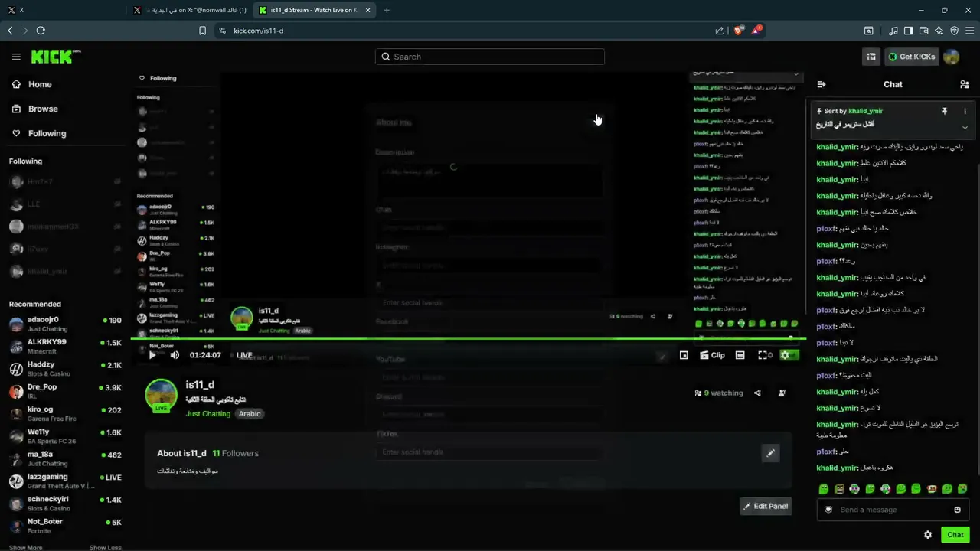Click the Get KICKs button
The height and width of the screenshot is (551, 980).
[x=911, y=57]
